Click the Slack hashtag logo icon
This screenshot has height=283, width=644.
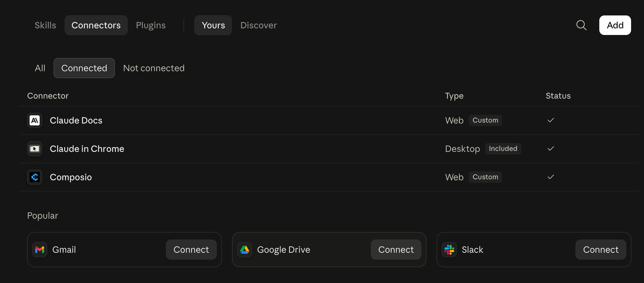tap(449, 250)
